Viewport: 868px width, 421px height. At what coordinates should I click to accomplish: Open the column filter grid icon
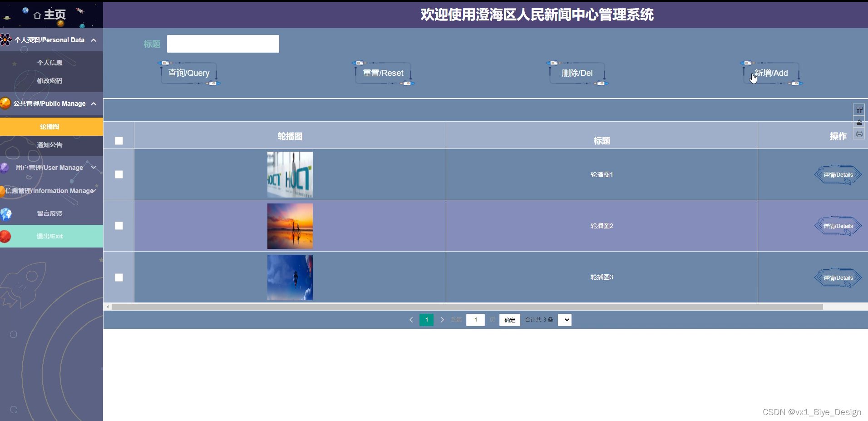click(859, 110)
